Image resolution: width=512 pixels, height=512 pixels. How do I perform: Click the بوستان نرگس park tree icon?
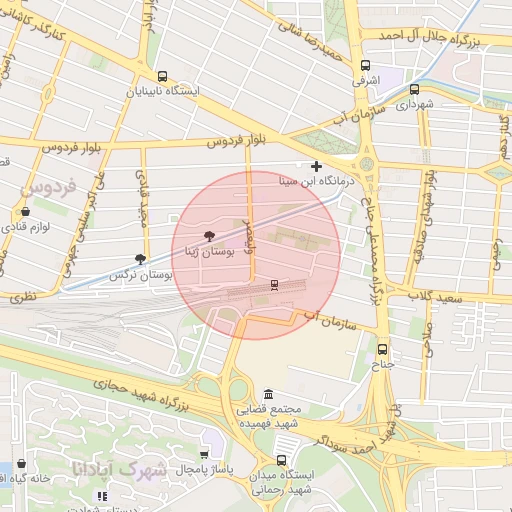140,259
